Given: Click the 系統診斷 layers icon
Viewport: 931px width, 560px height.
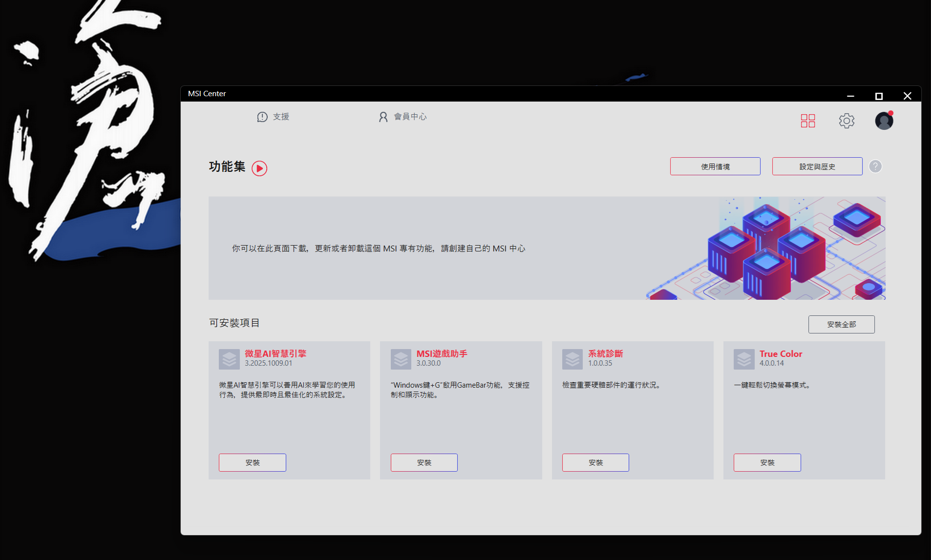Looking at the screenshot, I should [x=572, y=359].
